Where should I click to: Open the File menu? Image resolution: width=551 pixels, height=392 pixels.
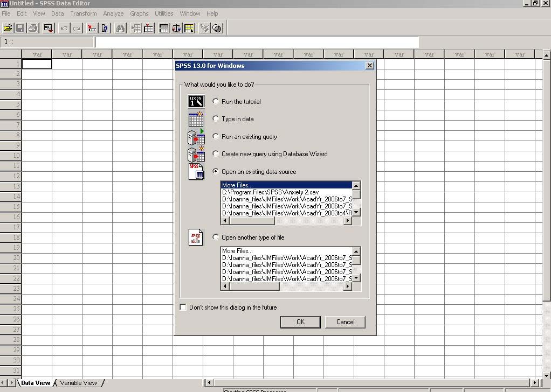point(6,13)
